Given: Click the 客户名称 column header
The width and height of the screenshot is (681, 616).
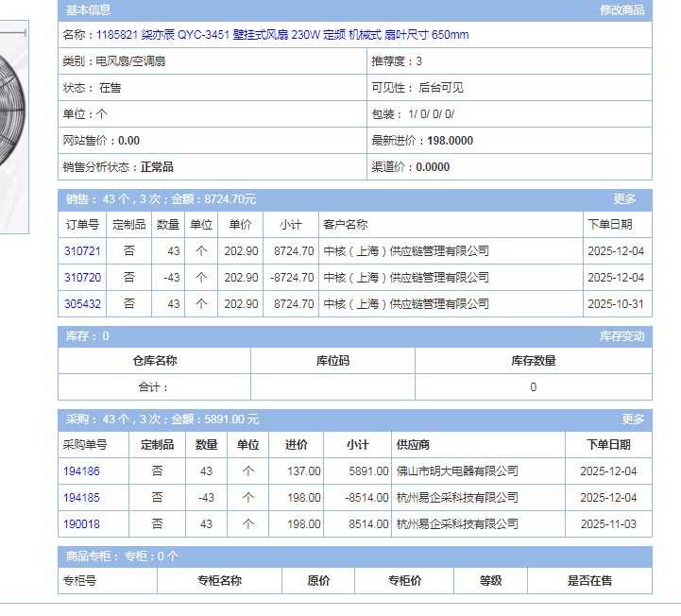Looking at the screenshot, I should tap(345, 225).
